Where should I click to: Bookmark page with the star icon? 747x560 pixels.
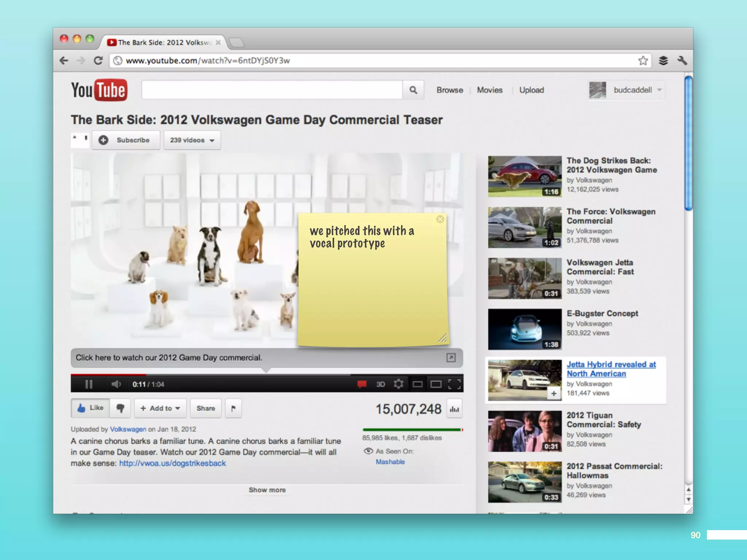click(x=643, y=61)
